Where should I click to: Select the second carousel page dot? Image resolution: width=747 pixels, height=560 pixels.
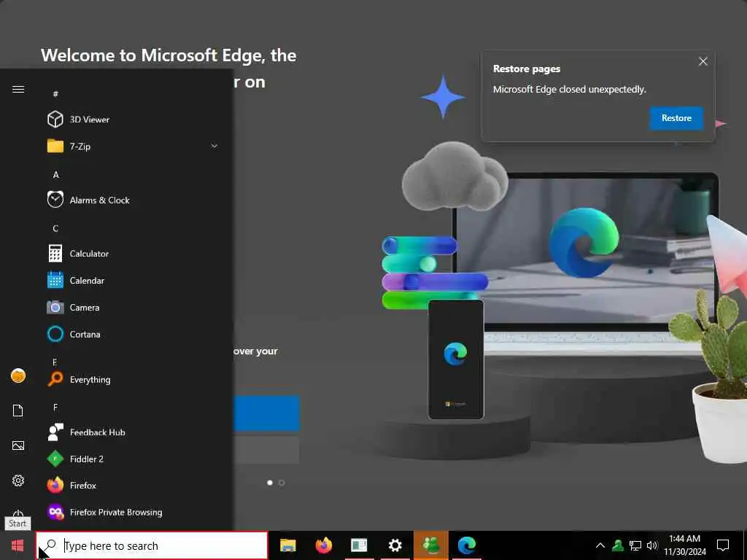point(282,483)
